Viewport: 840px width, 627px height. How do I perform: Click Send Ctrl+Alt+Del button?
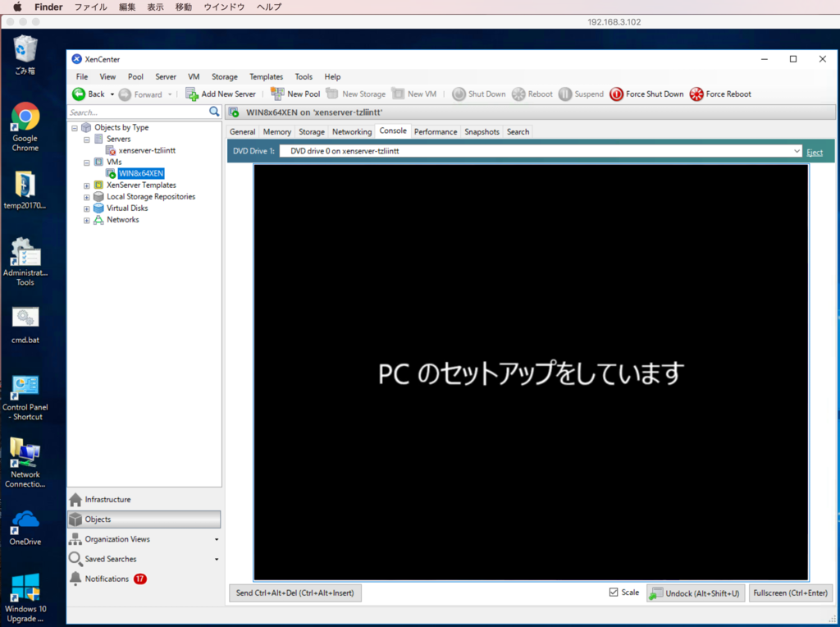pos(295,593)
